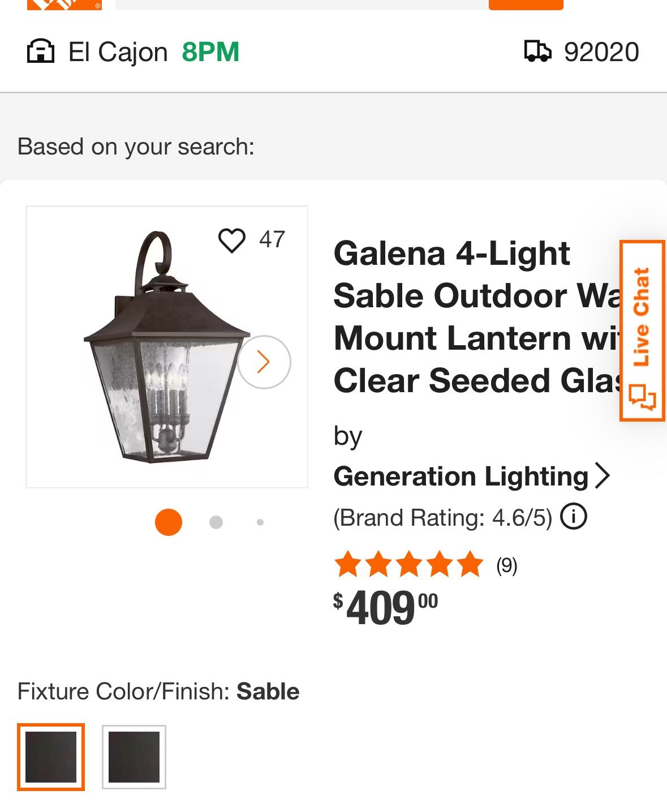Open Generation Lighting brand page
This screenshot has width=667, height=812.
click(x=461, y=476)
